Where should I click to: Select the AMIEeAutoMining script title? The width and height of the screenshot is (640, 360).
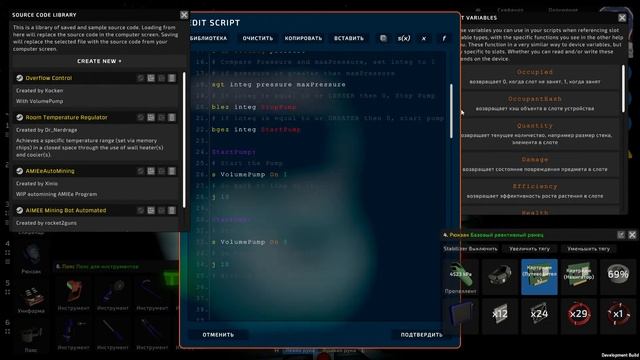click(x=50, y=171)
